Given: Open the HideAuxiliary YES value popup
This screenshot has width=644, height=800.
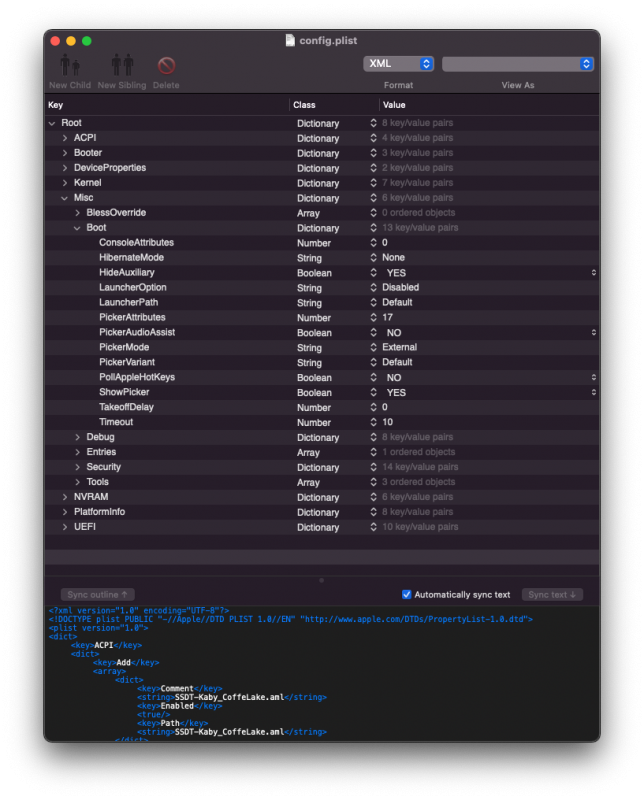Looking at the screenshot, I should click(593, 273).
